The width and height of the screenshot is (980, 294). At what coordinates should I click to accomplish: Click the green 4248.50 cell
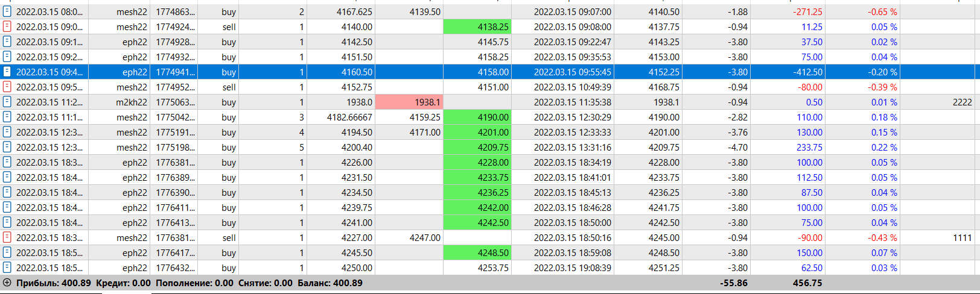point(477,252)
